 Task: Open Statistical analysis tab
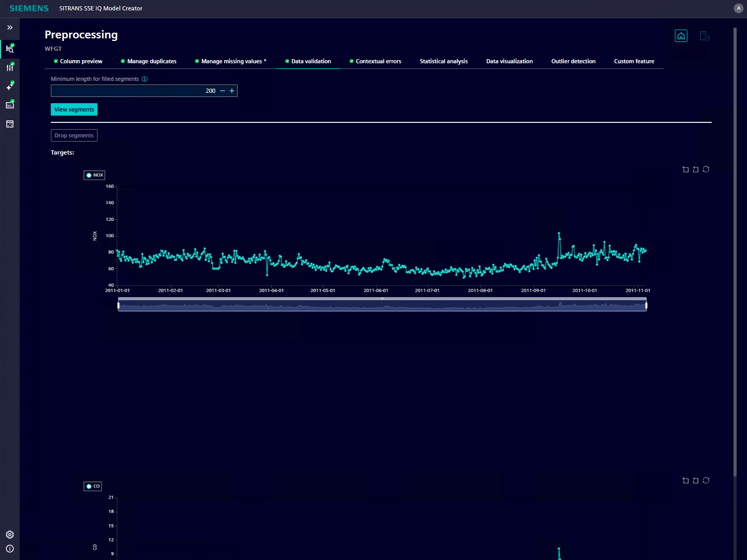pyautogui.click(x=444, y=61)
